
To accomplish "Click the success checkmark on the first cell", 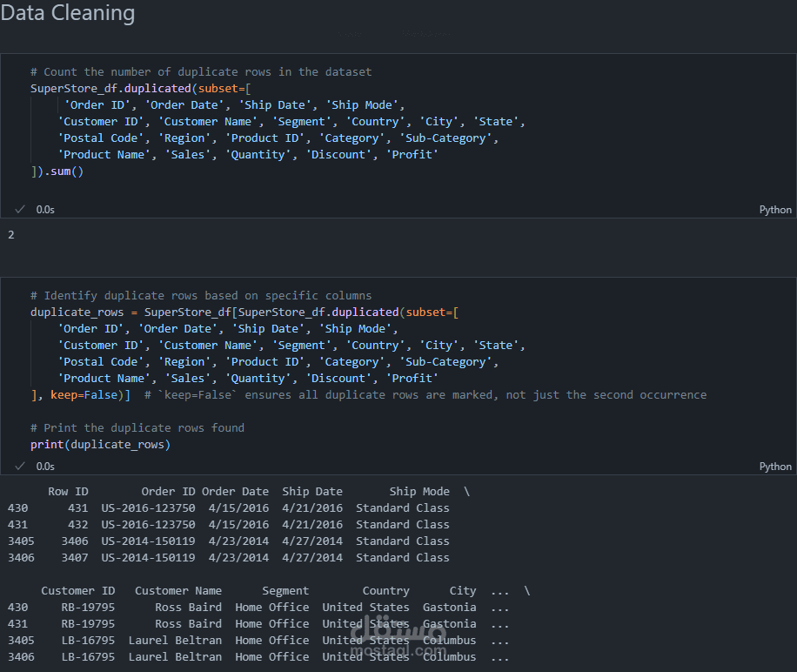I will click(x=19, y=209).
